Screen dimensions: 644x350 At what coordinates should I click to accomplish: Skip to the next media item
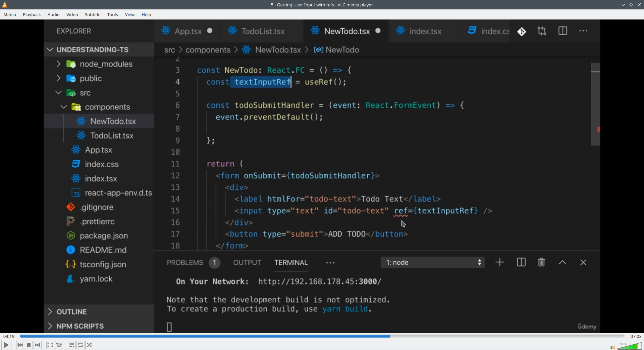[38, 345]
